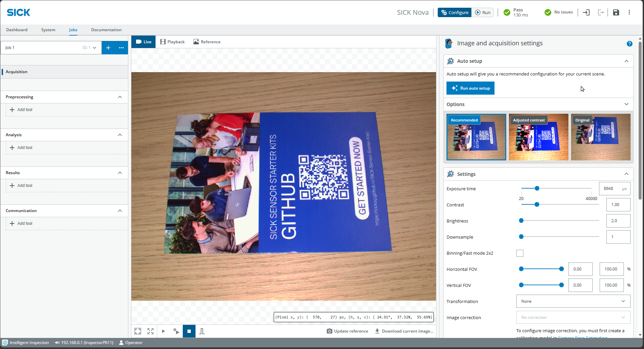644x349 pixels.
Task: Collapse the Results section
Action: click(120, 173)
